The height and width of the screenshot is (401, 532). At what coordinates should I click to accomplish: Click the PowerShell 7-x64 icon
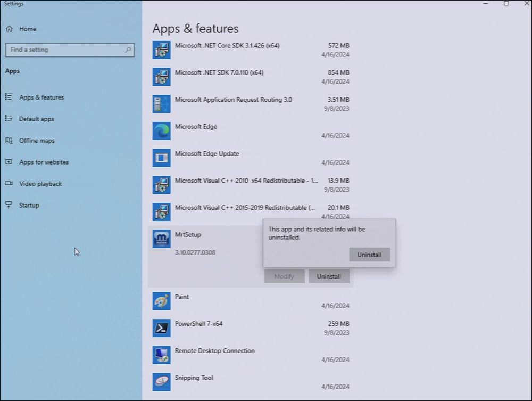(161, 328)
